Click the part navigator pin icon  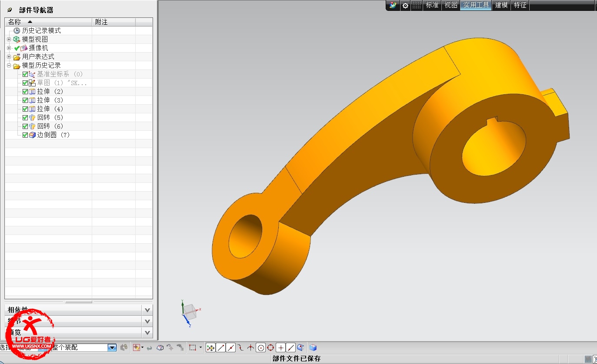point(10,10)
